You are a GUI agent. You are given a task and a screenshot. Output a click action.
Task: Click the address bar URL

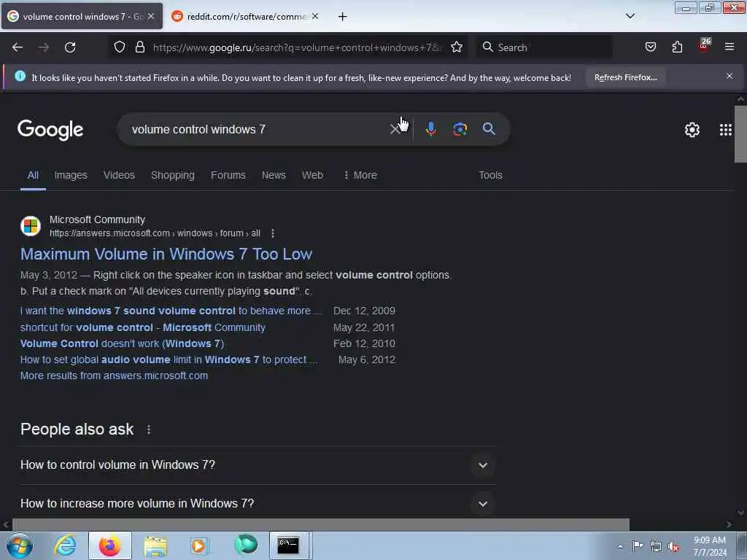(x=298, y=47)
